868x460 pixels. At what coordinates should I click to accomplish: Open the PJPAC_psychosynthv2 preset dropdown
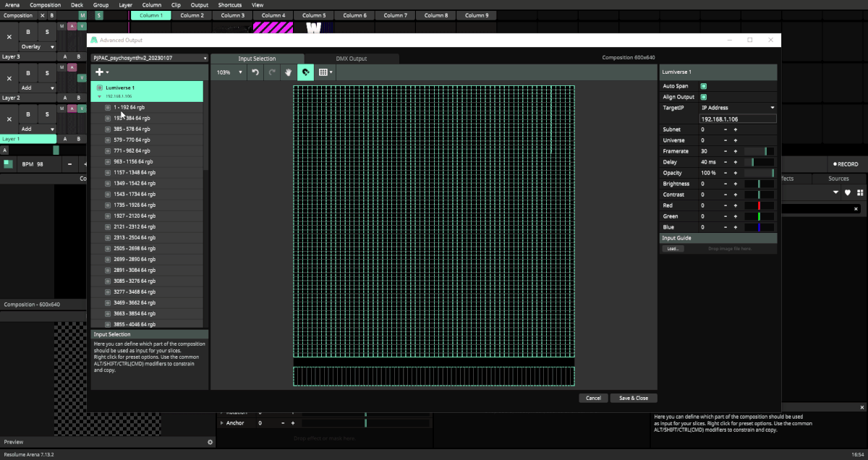(x=149, y=58)
